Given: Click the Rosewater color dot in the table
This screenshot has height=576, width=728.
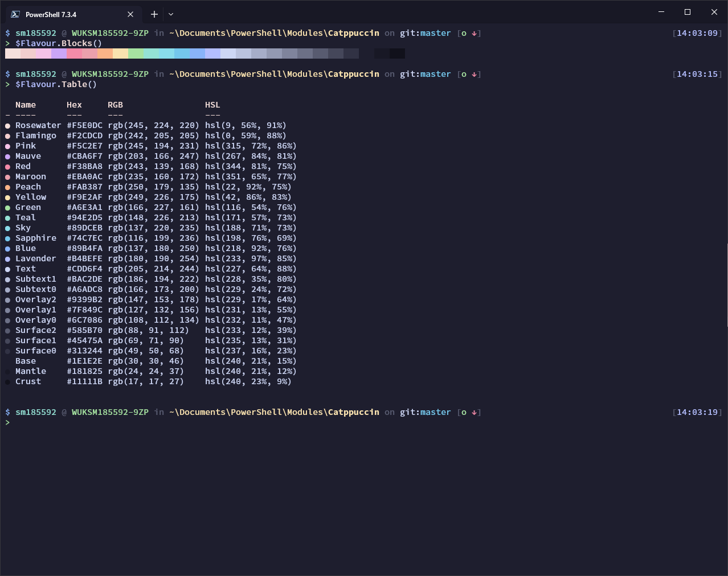Looking at the screenshot, I should tap(7, 125).
